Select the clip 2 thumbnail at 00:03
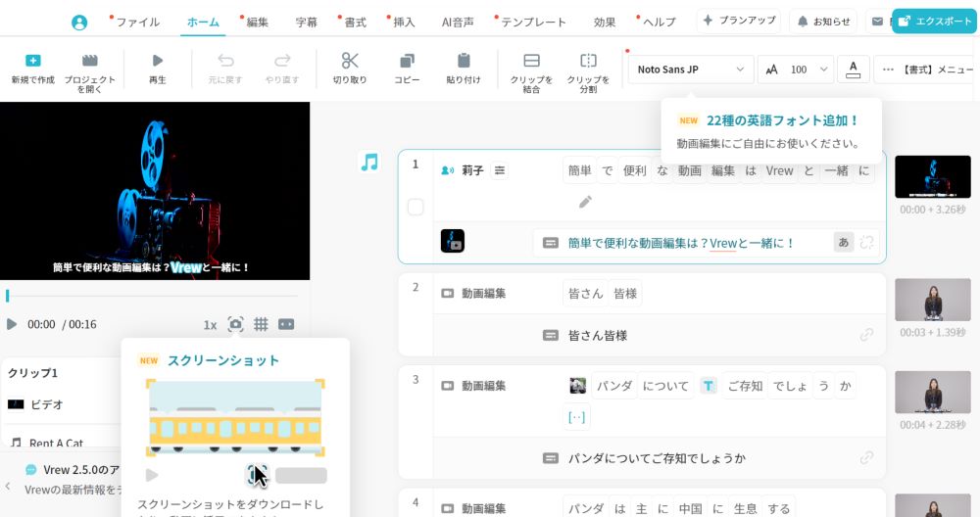This screenshot has width=980, height=517. pyautogui.click(x=933, y=301)
